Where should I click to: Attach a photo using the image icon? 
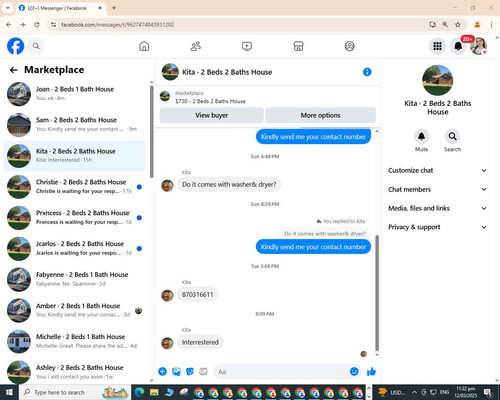tap(176, 371)
